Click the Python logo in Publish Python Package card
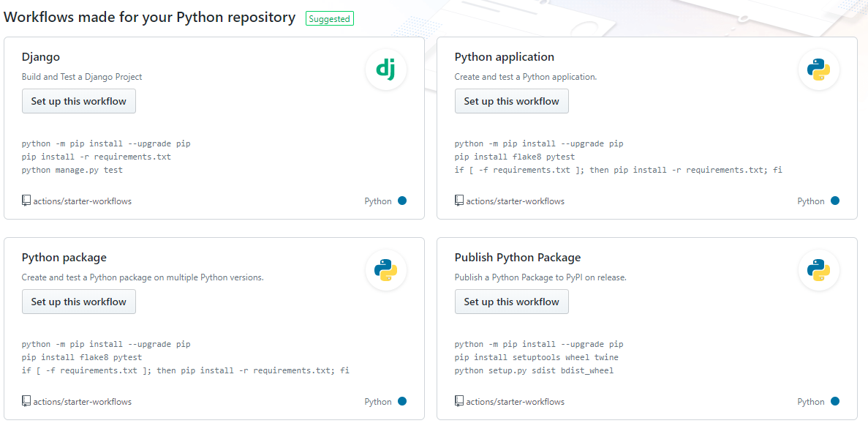The image size is (868, 426). (x=818, y=270)
